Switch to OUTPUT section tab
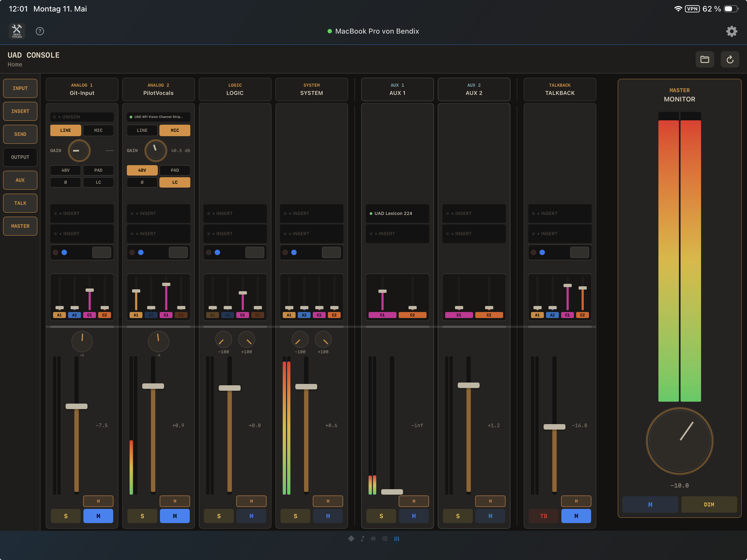 pos(20,157)
